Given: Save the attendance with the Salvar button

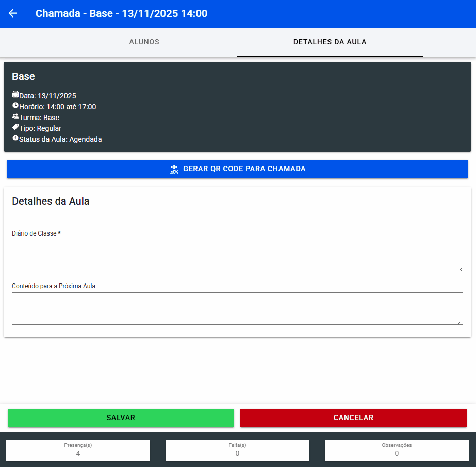Looking at the screenshot, I should tap(121, 418).
